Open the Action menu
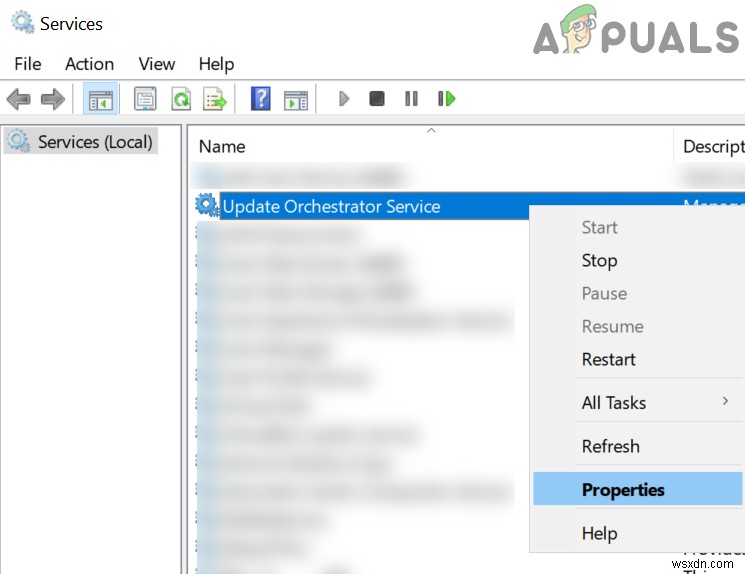Viewport: 745px width, 574px height. point(89,64)
